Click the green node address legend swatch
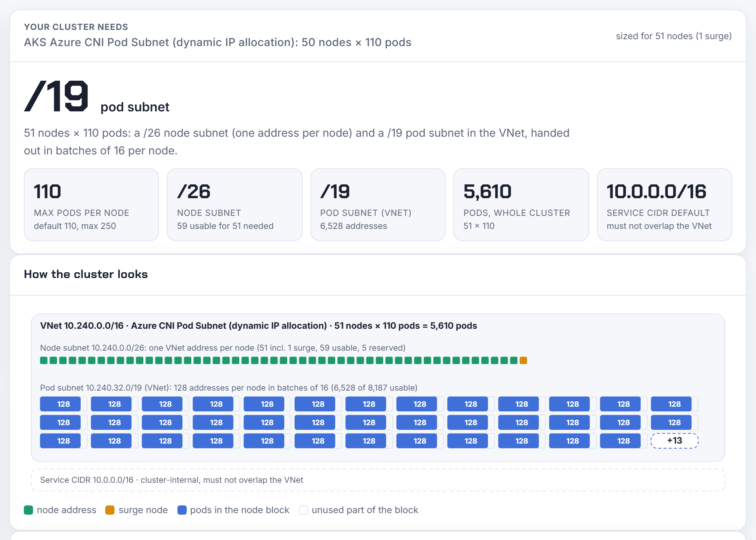The image size is (756, 540). coord(28,510)
